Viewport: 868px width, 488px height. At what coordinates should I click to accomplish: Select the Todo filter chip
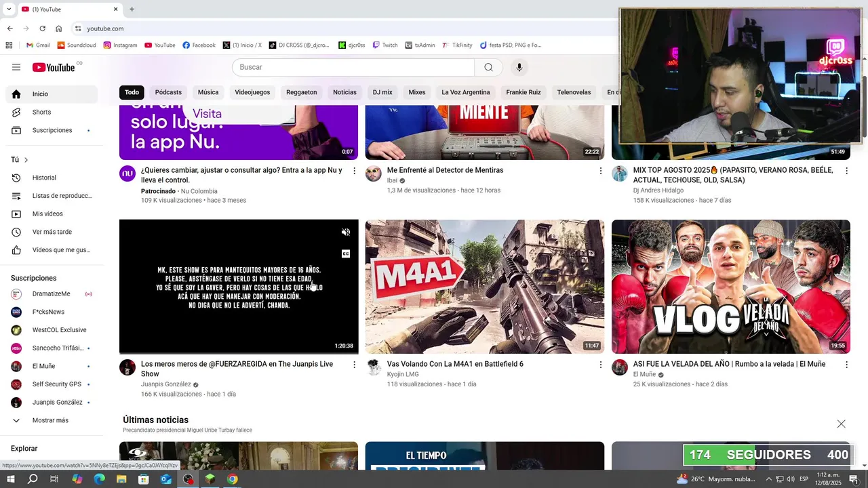tap(132, 92)
